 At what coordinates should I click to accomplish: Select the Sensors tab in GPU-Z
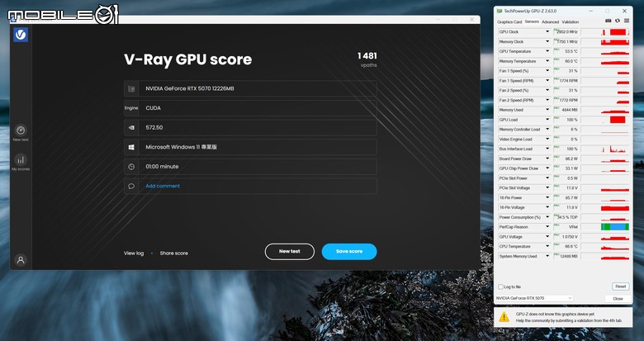tap(532, 21)
